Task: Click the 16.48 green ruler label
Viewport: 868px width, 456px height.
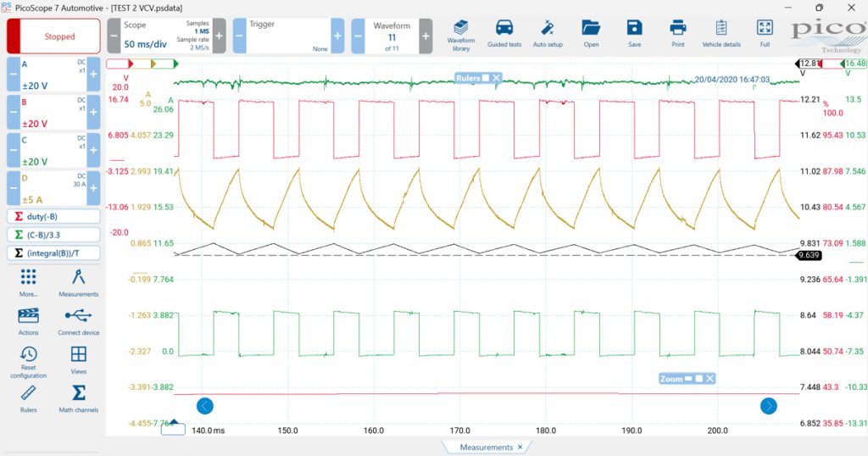Action: (x=854, y=64)
